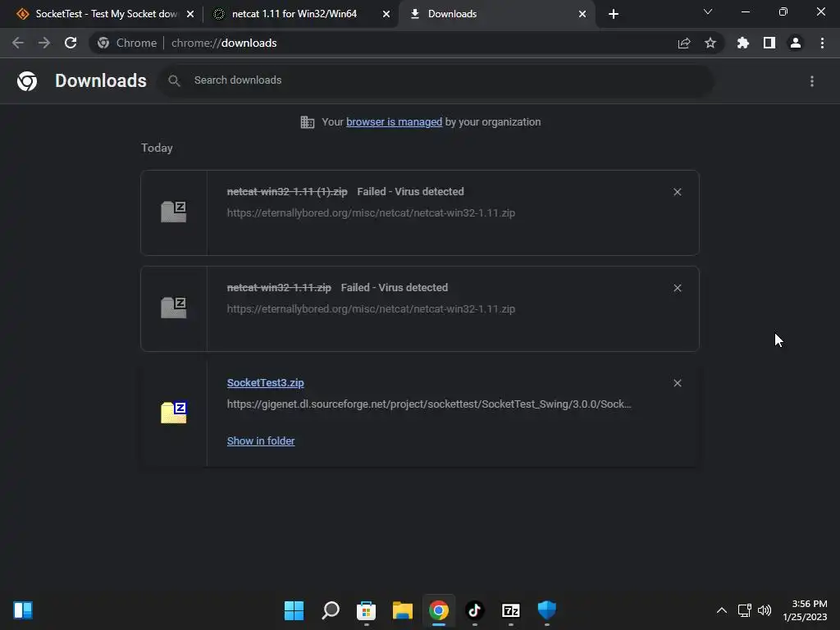Close the SocketTest tab
Image resolution: width=840 pixels, height=630 pixels.
(x=190, y=14)
